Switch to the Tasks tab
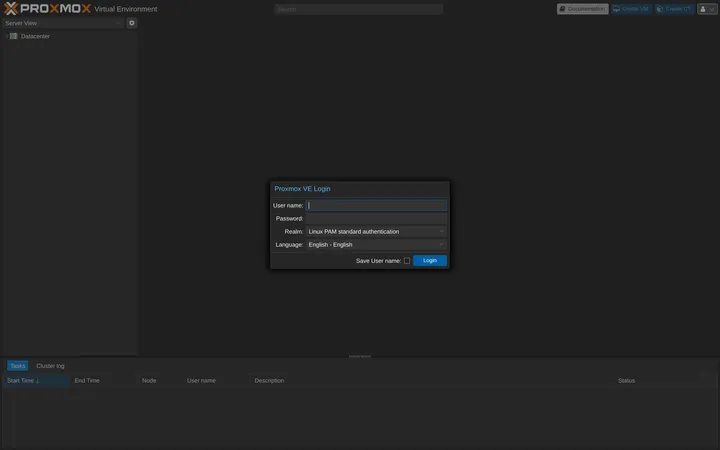Image resolution: width=720 pixels, height=450 pixels. 17,366
